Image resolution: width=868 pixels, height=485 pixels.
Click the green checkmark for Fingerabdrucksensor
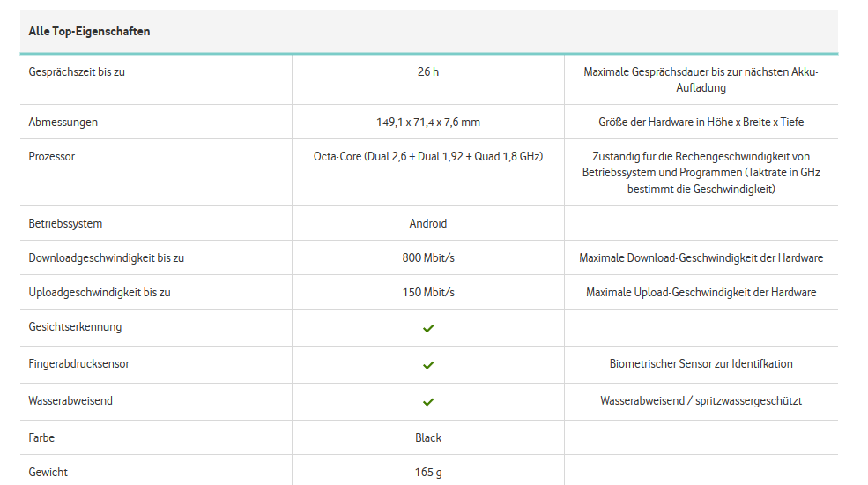[x=428, y=365]
